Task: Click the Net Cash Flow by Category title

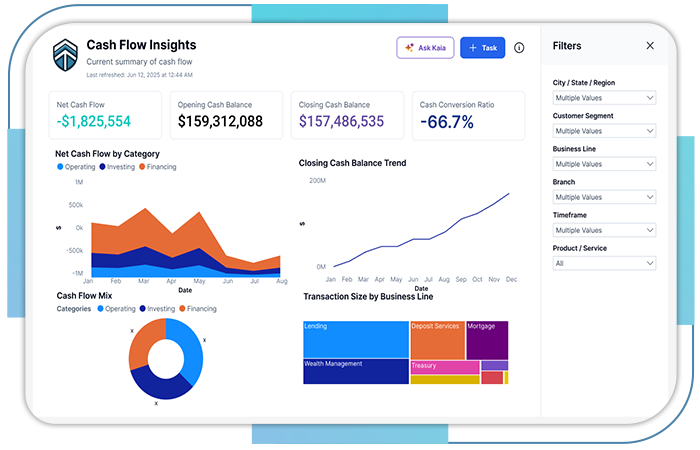Action: [x=107, y=154]
